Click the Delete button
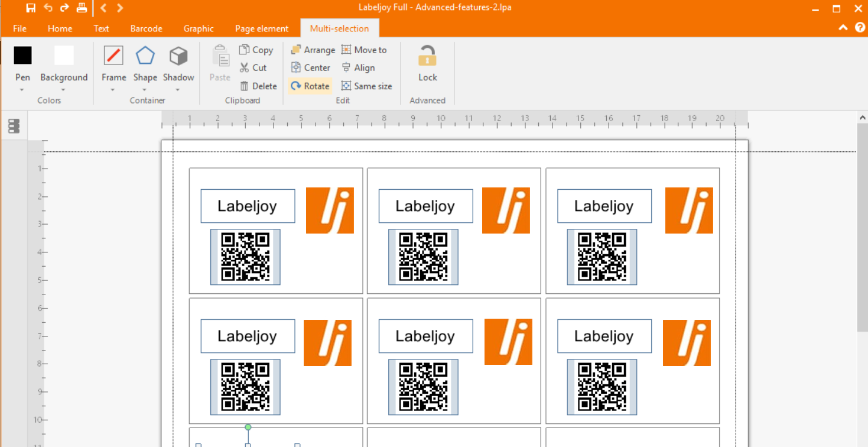868x447 pixels. tap(258, 86)
